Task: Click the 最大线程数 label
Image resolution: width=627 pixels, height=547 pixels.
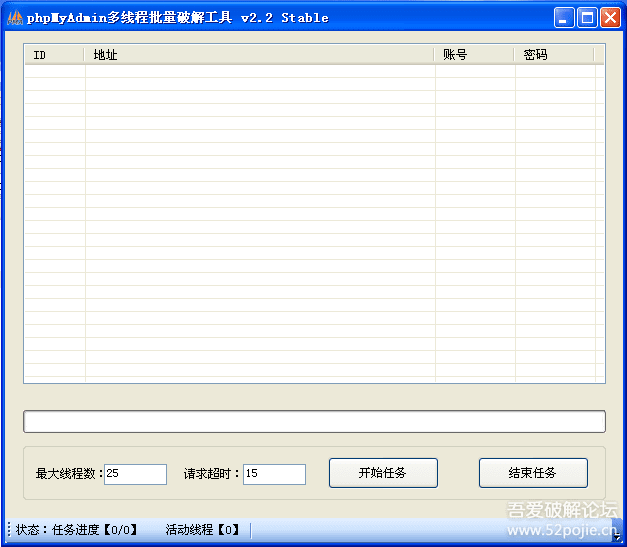Action: point(69,474)
